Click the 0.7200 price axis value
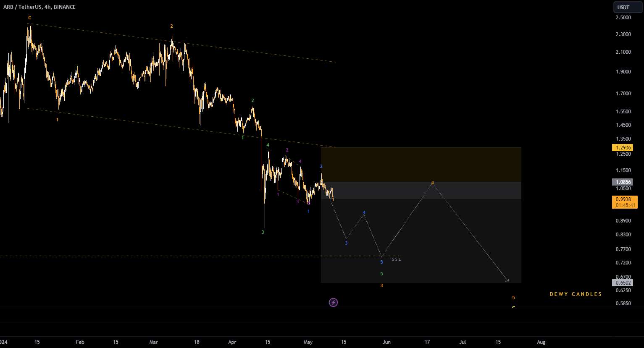This screenshot has height=348, width=644. [623, 263]
